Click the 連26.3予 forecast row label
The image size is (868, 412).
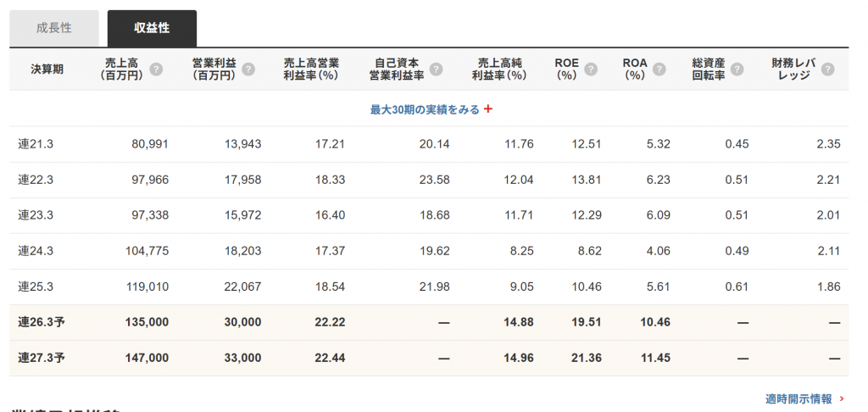click(42, 322)
